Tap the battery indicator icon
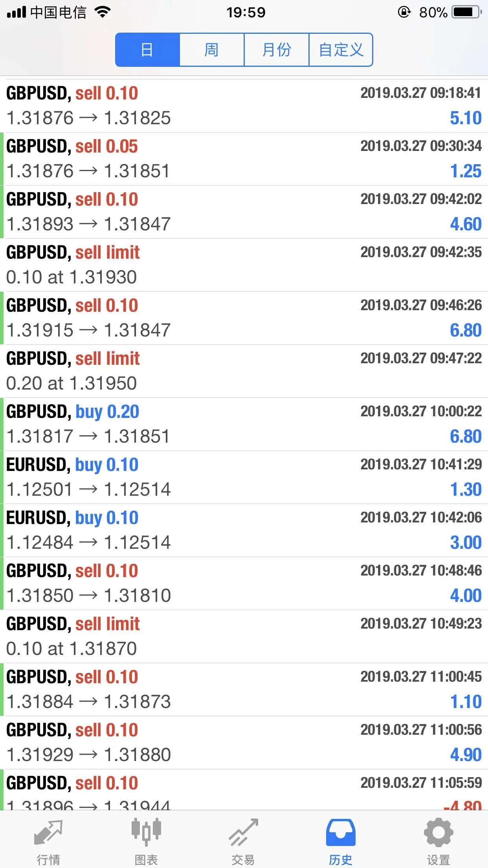 (x=467, y=12)
